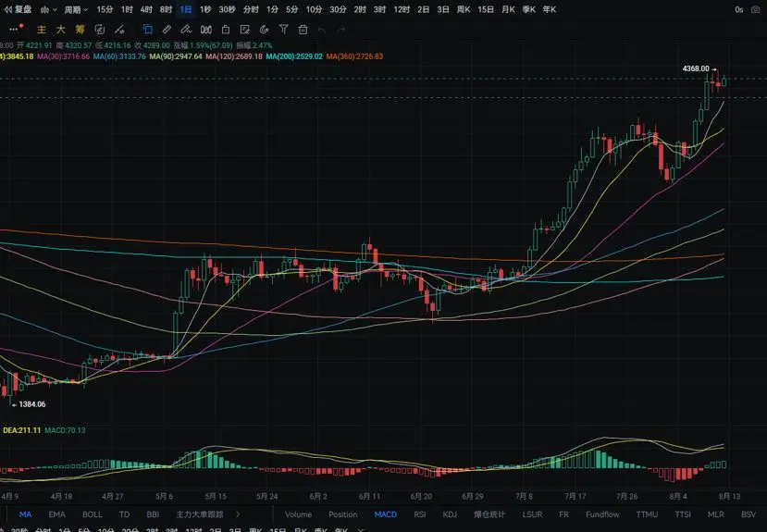Show the FR funding rate indicator
This screenshot has height=532, width=767.
(564, 514)
